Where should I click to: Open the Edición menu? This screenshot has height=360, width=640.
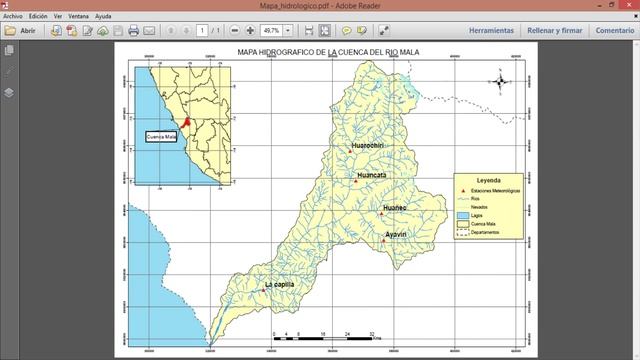38,16
